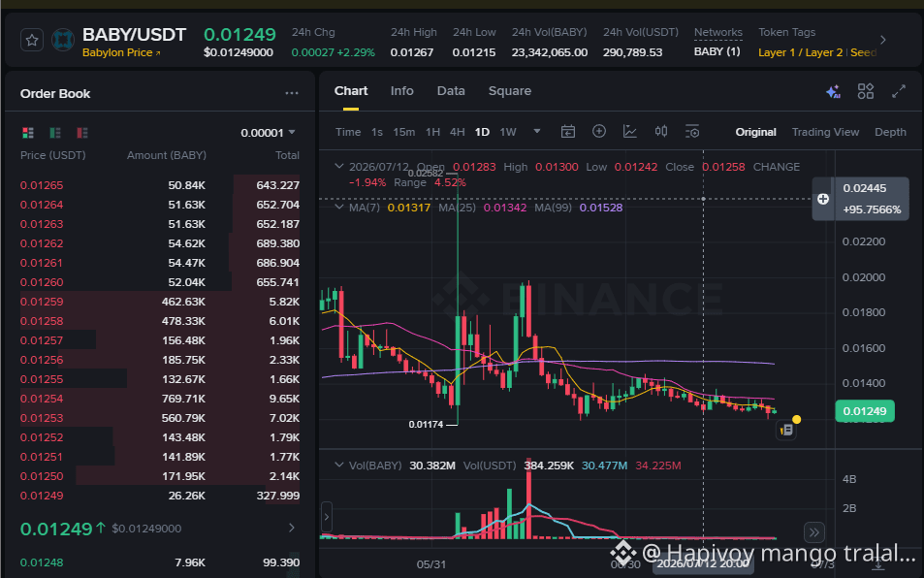Click the add indicator plus-circle icon
This screenshot has width=924, height=578.
point(599,131)
